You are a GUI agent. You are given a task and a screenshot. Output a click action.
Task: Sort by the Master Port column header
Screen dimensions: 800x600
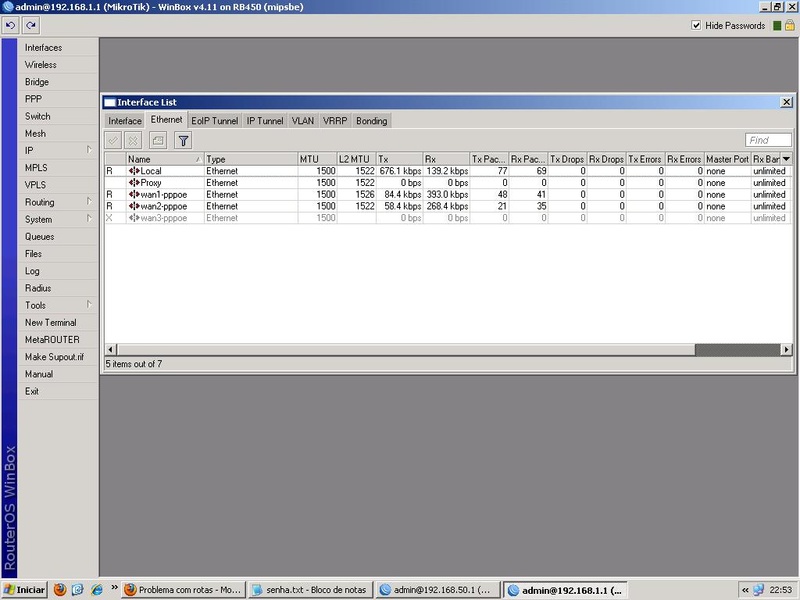[728, 159]
